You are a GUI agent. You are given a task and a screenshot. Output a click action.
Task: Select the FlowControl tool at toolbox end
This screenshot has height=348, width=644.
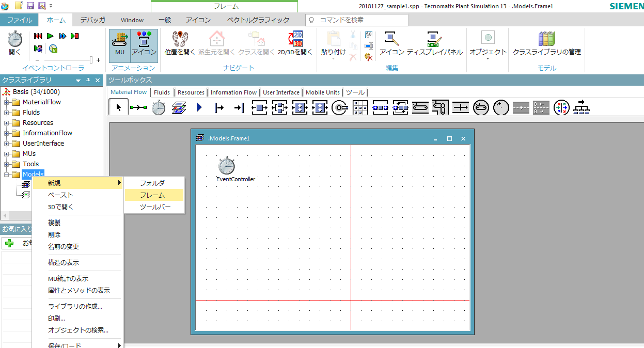click(582, 107)
